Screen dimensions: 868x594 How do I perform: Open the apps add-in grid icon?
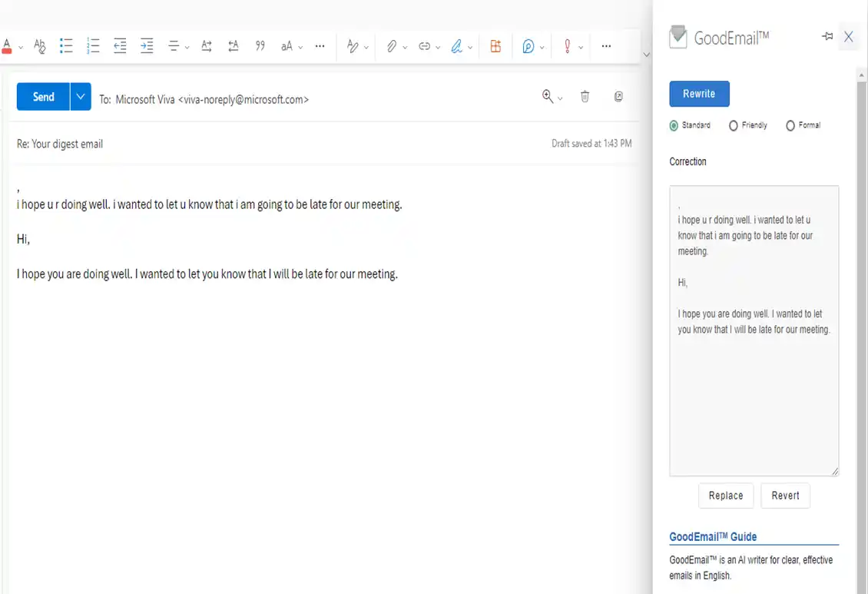pos(495,46)
